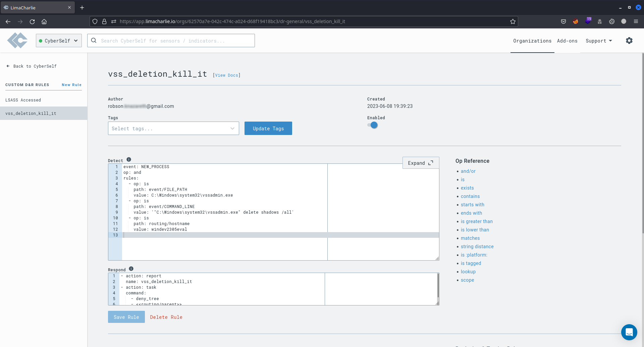Image resolution: width=644 pixels, height=347 pixels.
Task: Create a New Rule
Action: click(71, 85)
